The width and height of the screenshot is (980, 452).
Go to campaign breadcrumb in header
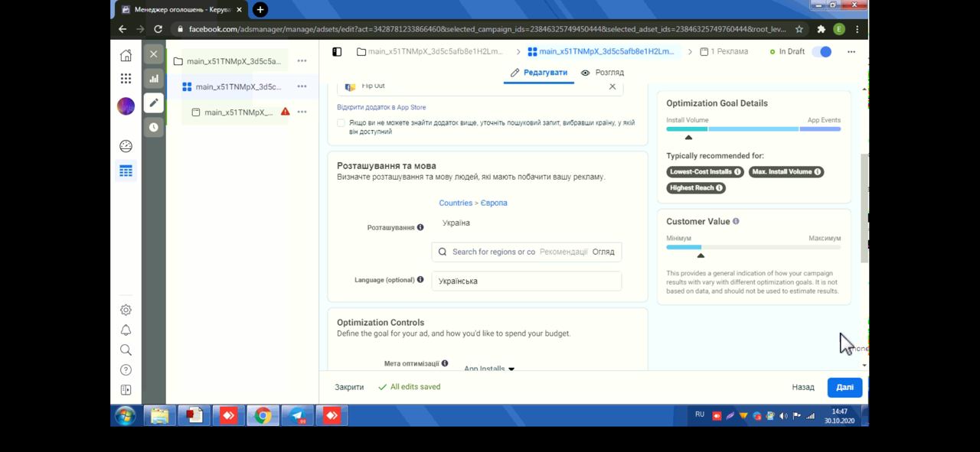click(x=430, y=51)
